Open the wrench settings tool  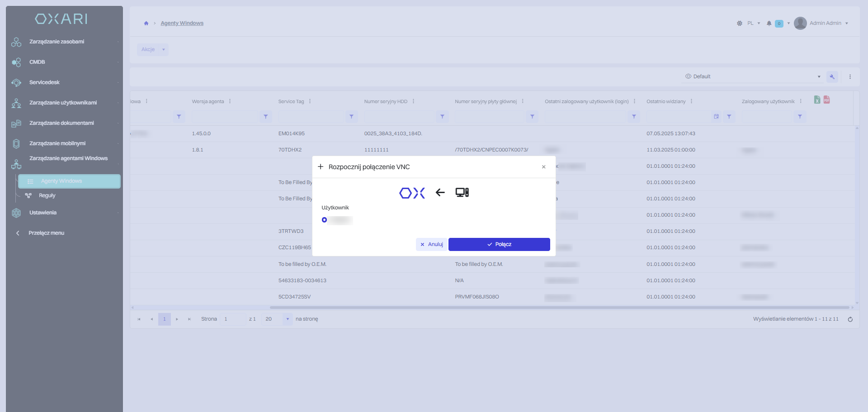832,77
